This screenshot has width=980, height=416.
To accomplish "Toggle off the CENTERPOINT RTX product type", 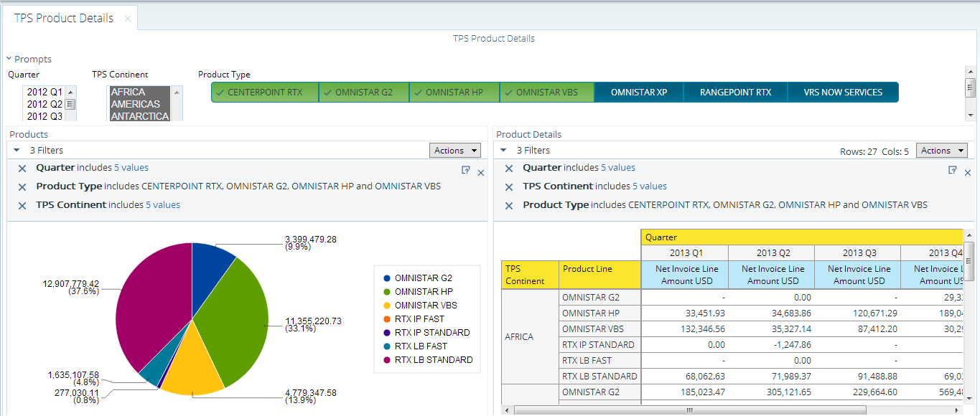I will [265, 93].
